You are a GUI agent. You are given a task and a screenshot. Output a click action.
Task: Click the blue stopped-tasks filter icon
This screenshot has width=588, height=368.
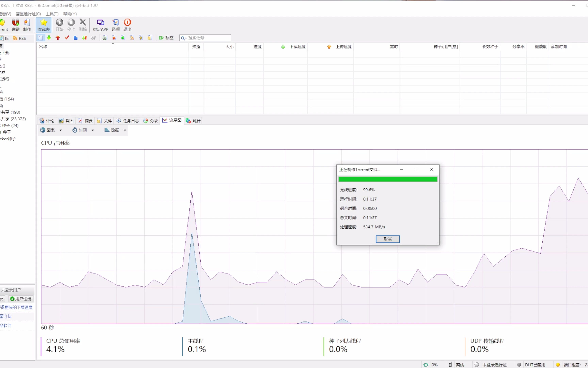click(76, 38)
